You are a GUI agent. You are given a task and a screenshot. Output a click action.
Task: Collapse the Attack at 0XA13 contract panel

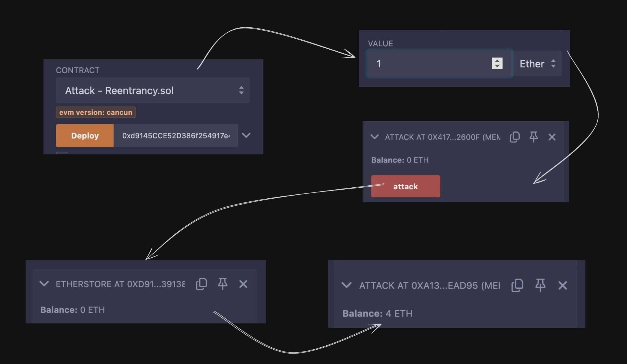pyautogui.click(x=347, y=285)
